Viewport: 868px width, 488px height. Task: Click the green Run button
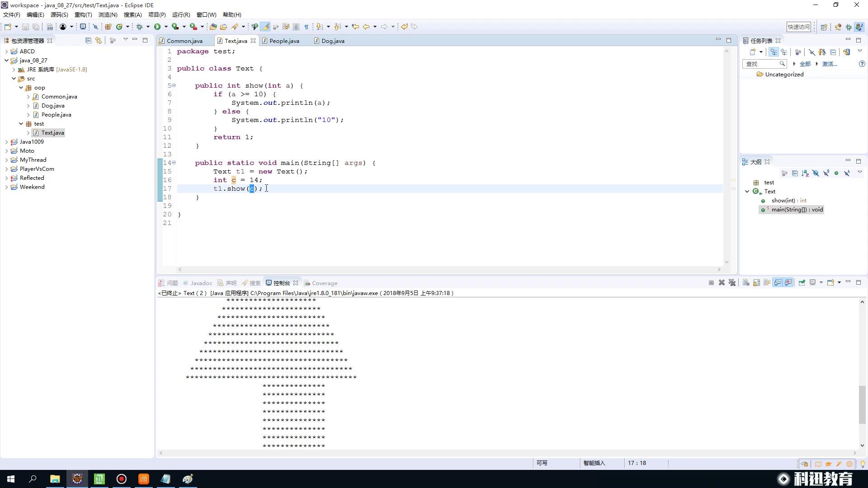click(157, 27)
